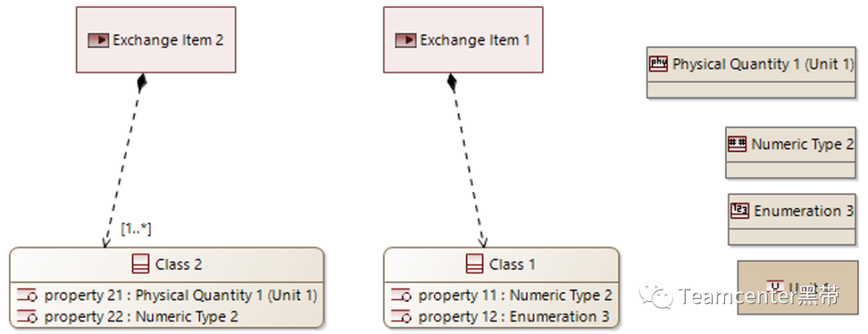The height and width of the screenshot is (334, 868).
Task: Select the Physical Quantity 1 (Unit 1) label
Action: tap(764, 64)
